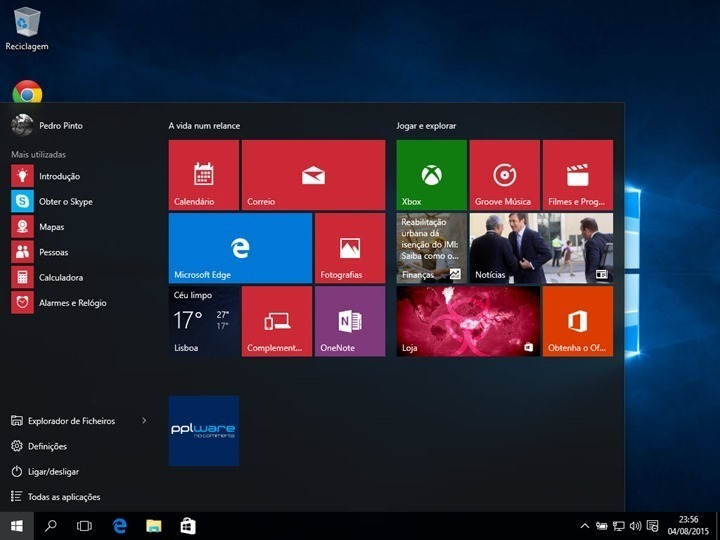Image resolution: width=720 pixels, height=540 pixels.
Task: Open the Lisboa weather tile
Action: click(203, 321)
